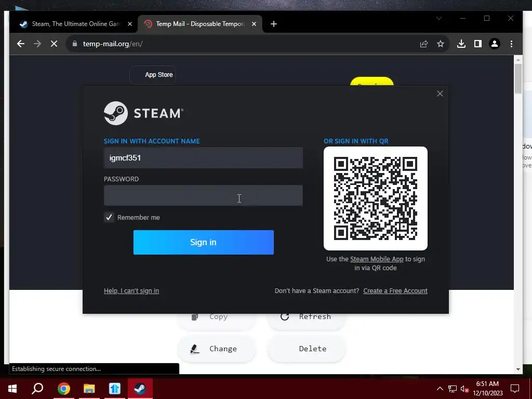Go back to the previous page

click(x=21, y=44)
